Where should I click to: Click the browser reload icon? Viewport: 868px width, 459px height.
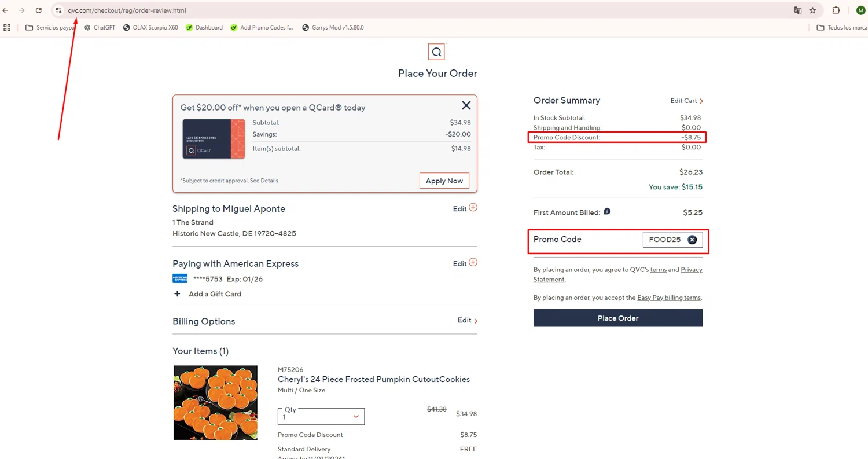(x=38, y=10)
